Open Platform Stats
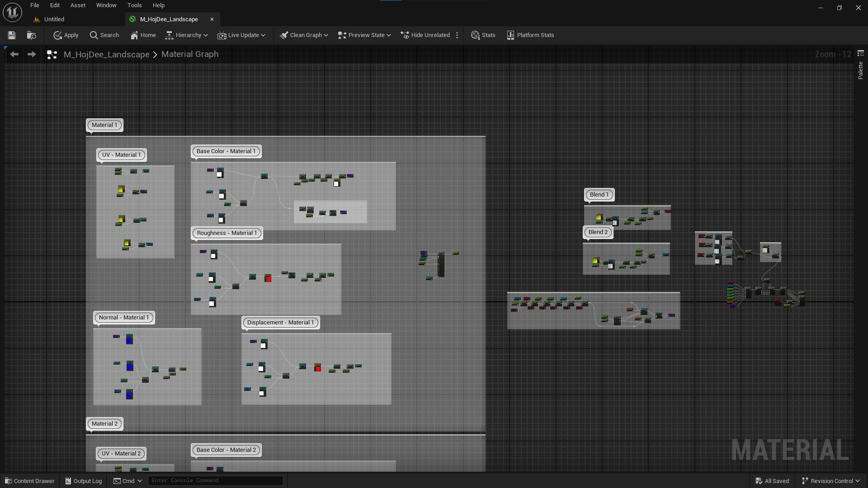The width and height of the screenshot is (868, 488). [530, 35]
